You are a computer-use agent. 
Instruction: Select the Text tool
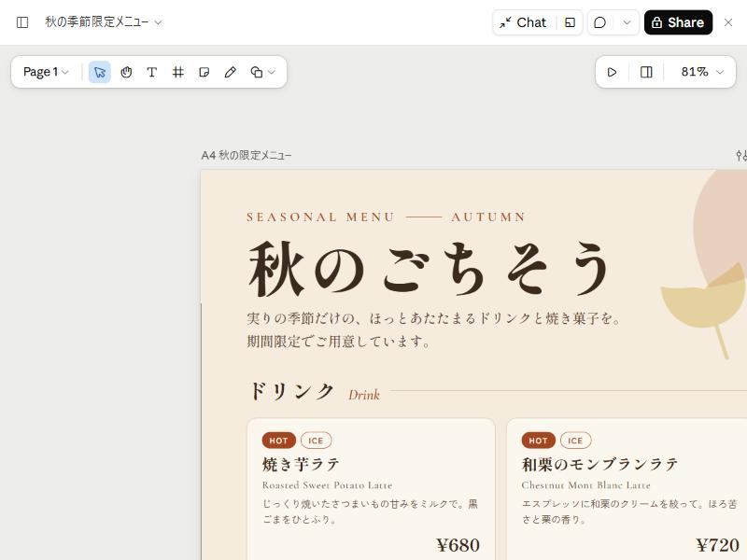(x=152, y=72)
